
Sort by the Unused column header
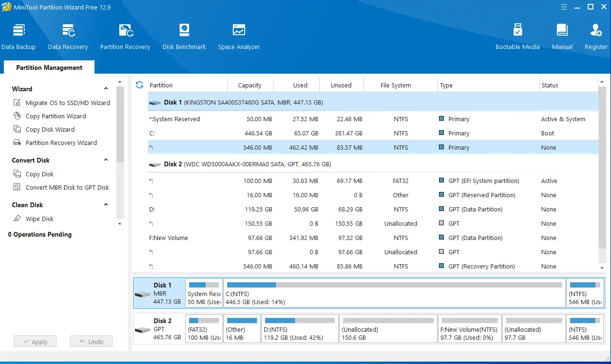pos(341,85)
